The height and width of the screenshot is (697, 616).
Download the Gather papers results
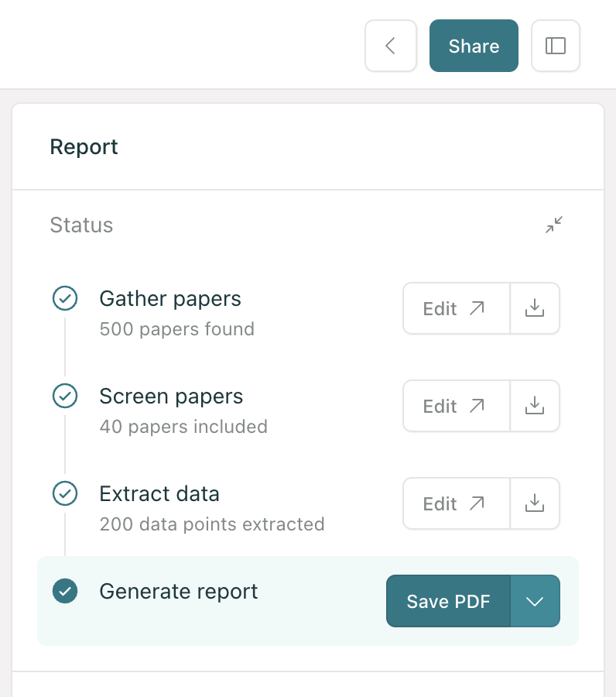pos(535,308)
